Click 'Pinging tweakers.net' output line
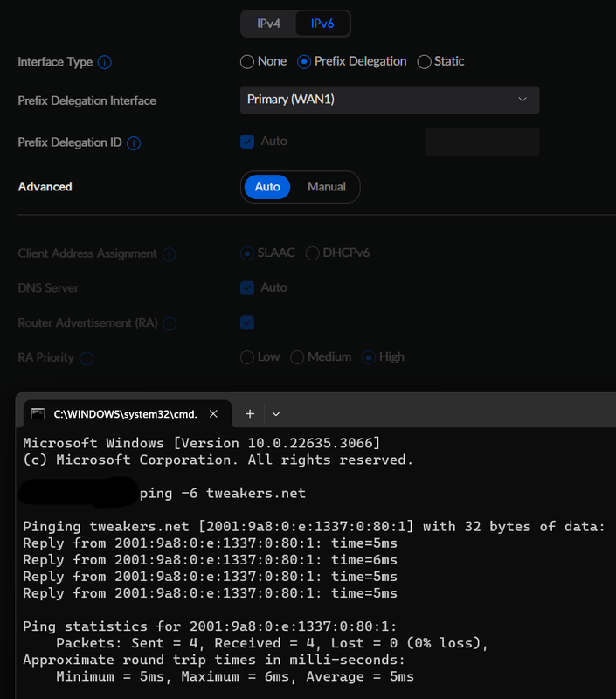The image size is (616, 699). (314, 527)
